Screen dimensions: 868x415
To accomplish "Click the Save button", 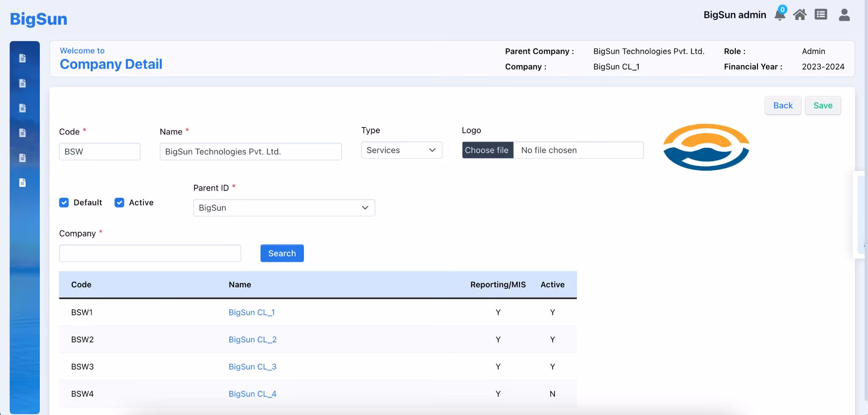I will [x=823, y=105].
